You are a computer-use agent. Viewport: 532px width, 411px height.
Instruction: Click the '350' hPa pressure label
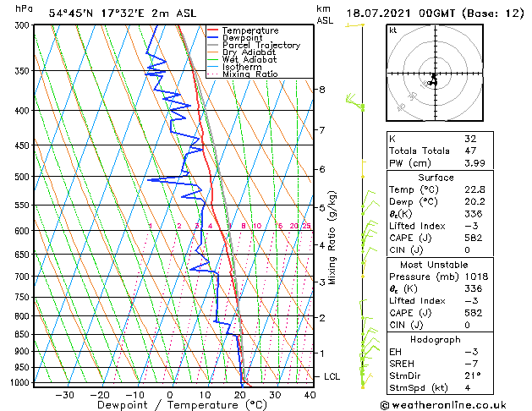pos(24,71)
